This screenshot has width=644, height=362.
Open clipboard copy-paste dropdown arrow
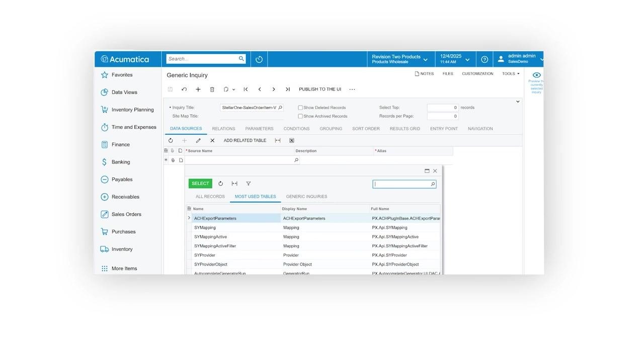233,89
